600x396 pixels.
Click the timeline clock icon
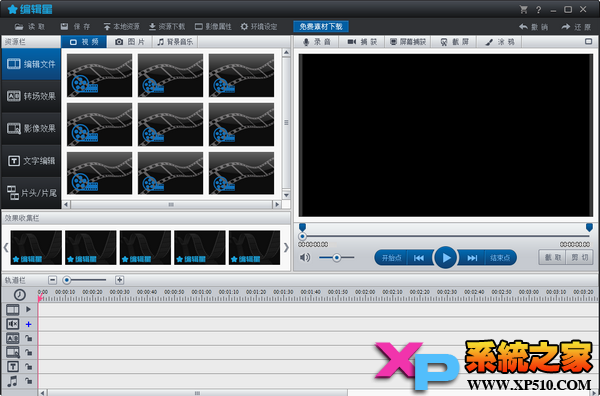tap(20, 295)
